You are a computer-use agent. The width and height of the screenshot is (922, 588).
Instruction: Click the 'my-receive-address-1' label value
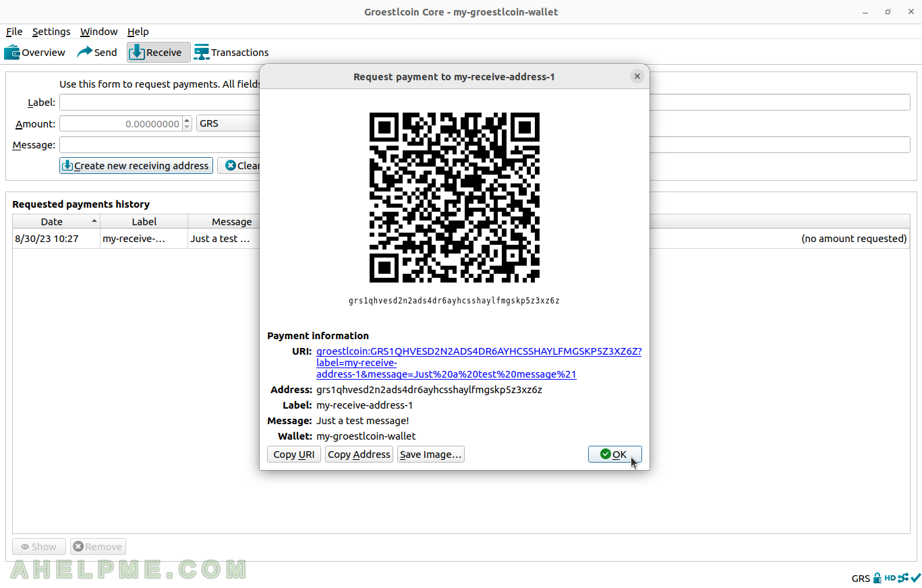point(364,405)
